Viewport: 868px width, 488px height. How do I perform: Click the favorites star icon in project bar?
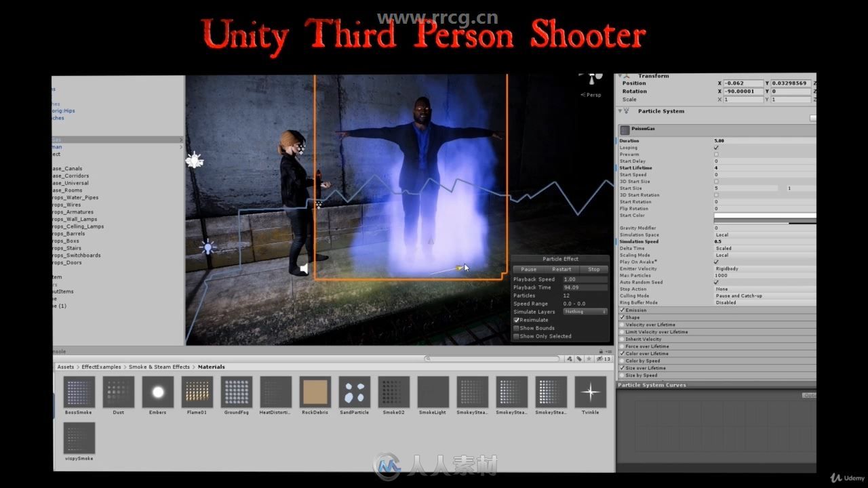(591, 359)
